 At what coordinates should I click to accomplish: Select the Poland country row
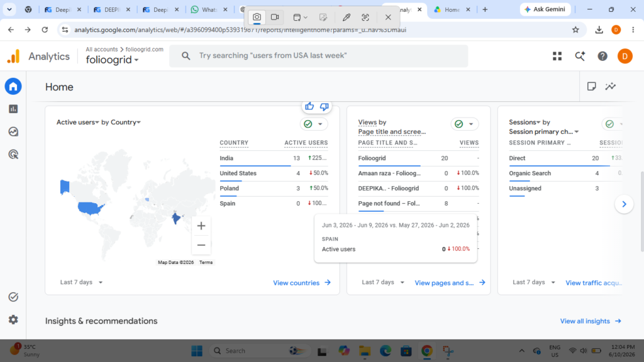pyautogui.click(x=274, y=189)
